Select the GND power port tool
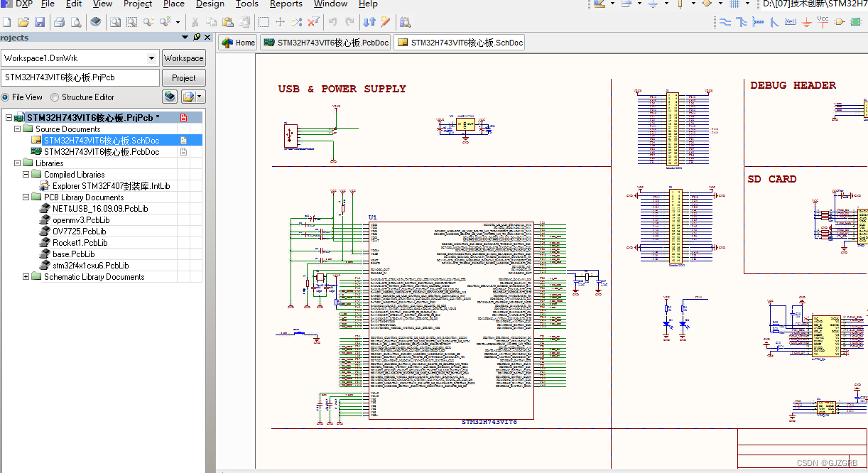The image size is (868, 473). 806,22
